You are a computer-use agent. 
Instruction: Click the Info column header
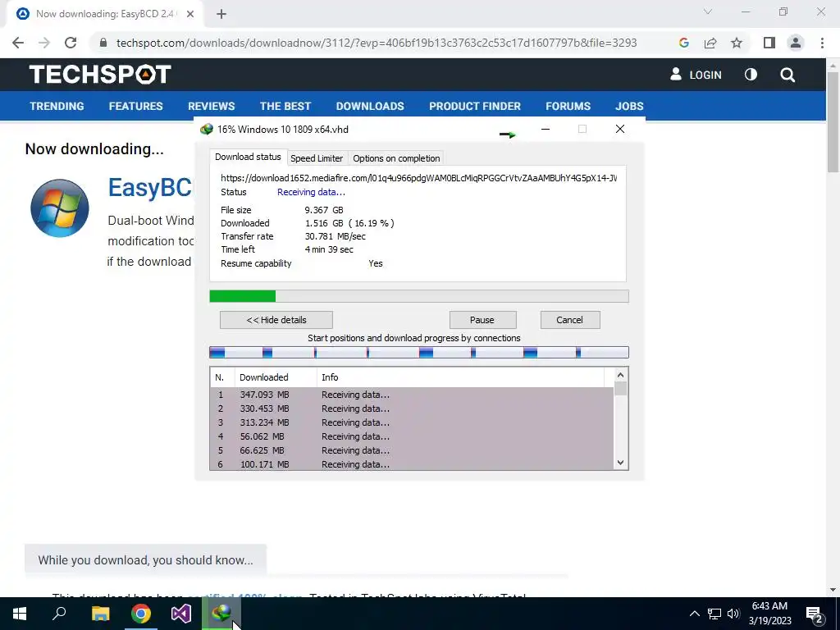tap(459, 377)
